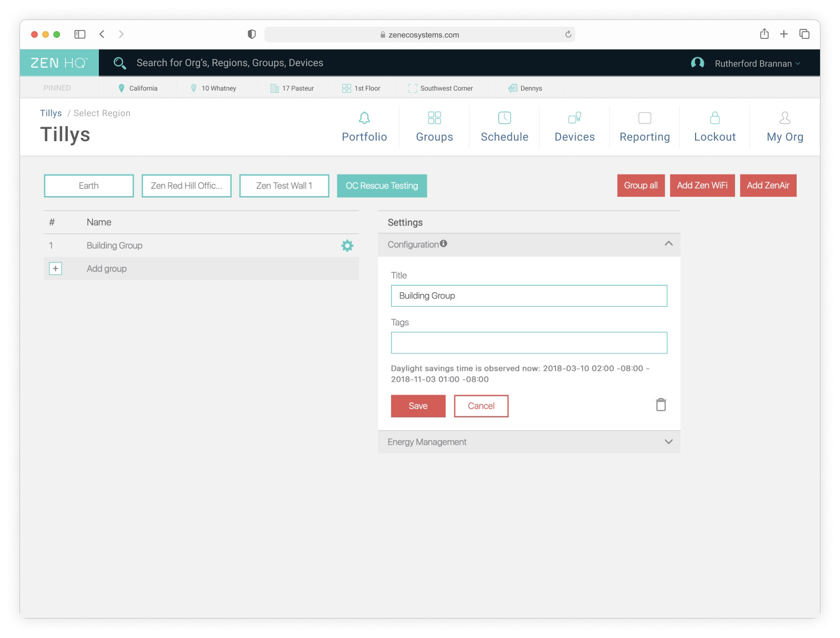The image size is (840, 638).
Task: Toggle the browser sidebar icon
Action: pyautogui.click(x=80, y=34)
